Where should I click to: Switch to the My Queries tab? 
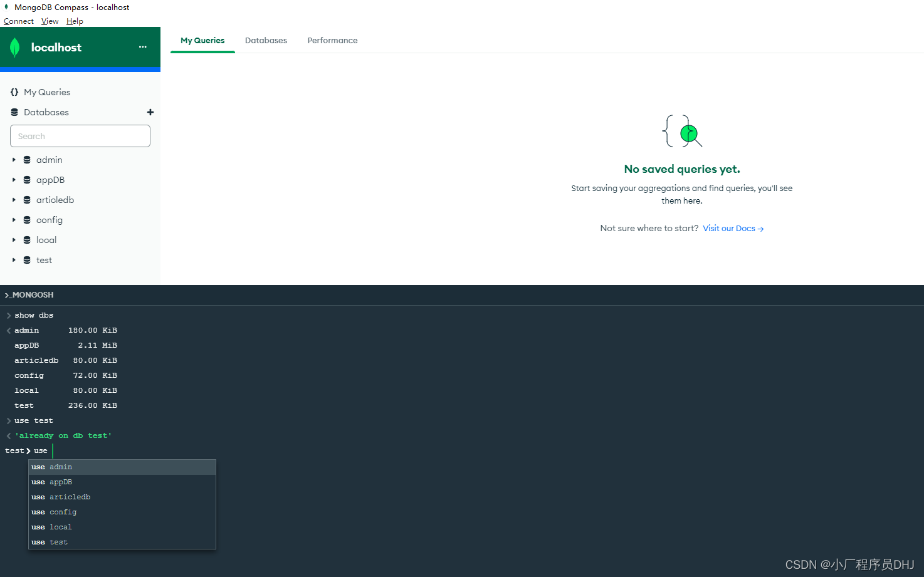tap(202, 40)
